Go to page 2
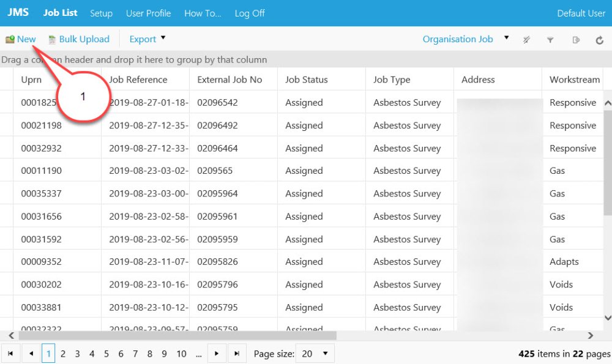Image resolution: width=612 pixels, height=364 pixels. point(63,354)
